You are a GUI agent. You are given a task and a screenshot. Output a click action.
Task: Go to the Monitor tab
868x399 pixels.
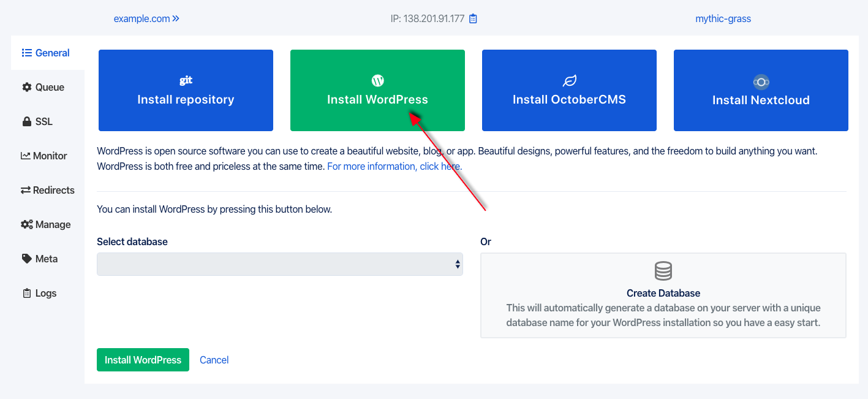pyautogui.click(x=48, y=156)
